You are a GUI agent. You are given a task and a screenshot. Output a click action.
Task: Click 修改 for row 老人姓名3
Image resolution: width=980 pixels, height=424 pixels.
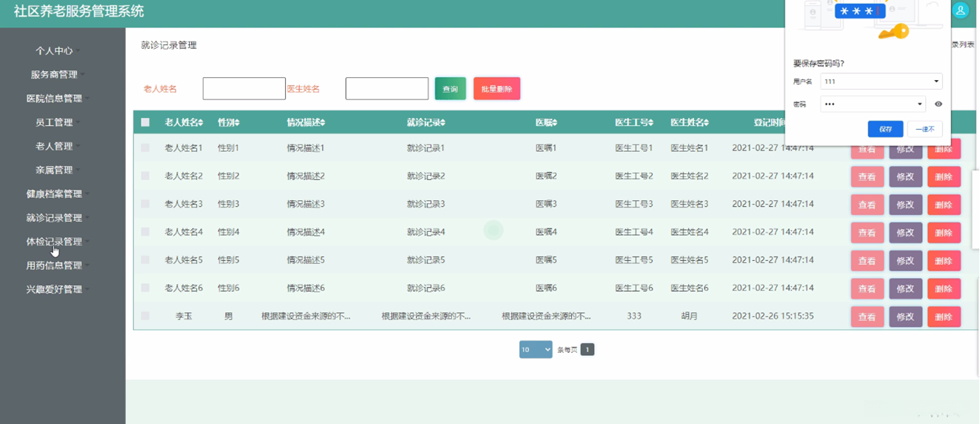(x=905, y=205)
